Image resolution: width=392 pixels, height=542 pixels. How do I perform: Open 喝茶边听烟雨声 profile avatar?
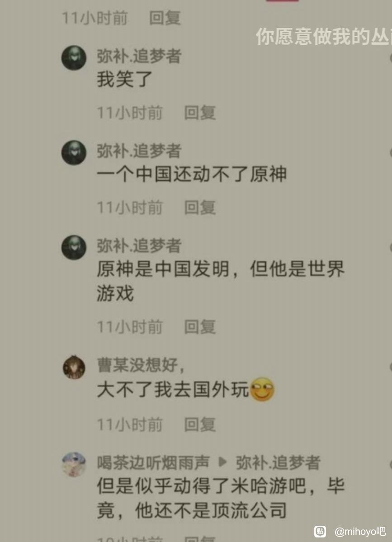click(x=74, y=464)
